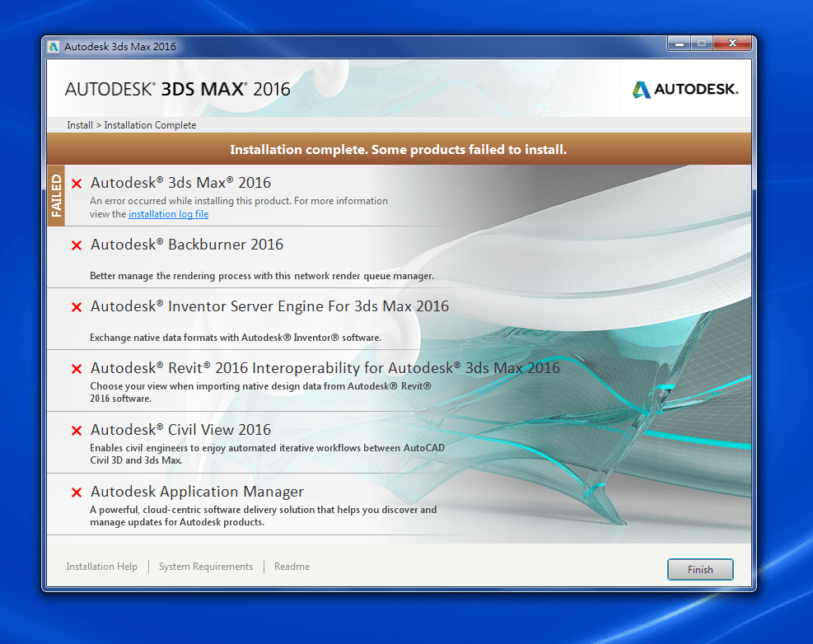Click the 'powerful, cloud-centric software delivery' description
This screenshot has width=813, height=644.
(263, 516)
